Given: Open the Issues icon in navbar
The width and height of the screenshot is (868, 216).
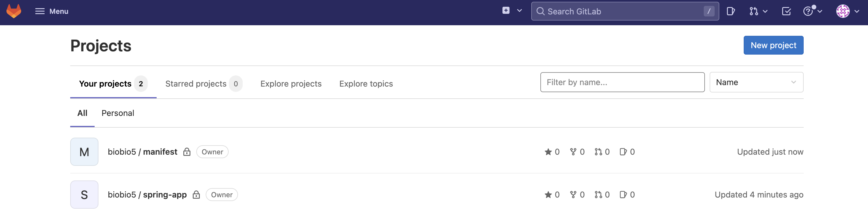Looking at the screenshot, I should (x=730, y=11).
